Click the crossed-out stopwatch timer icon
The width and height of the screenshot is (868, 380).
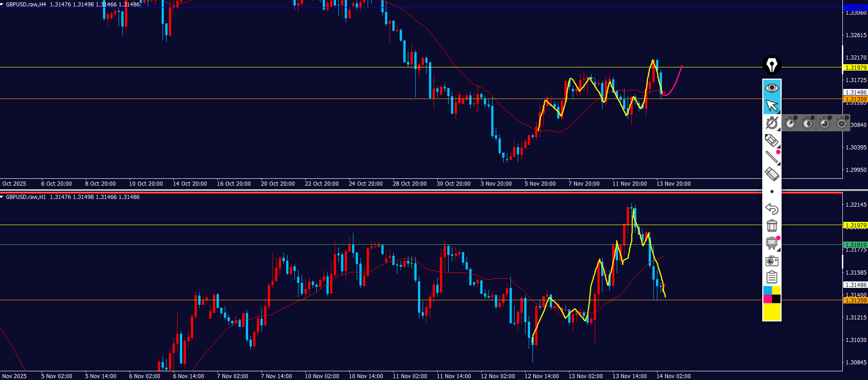(772, 123)
